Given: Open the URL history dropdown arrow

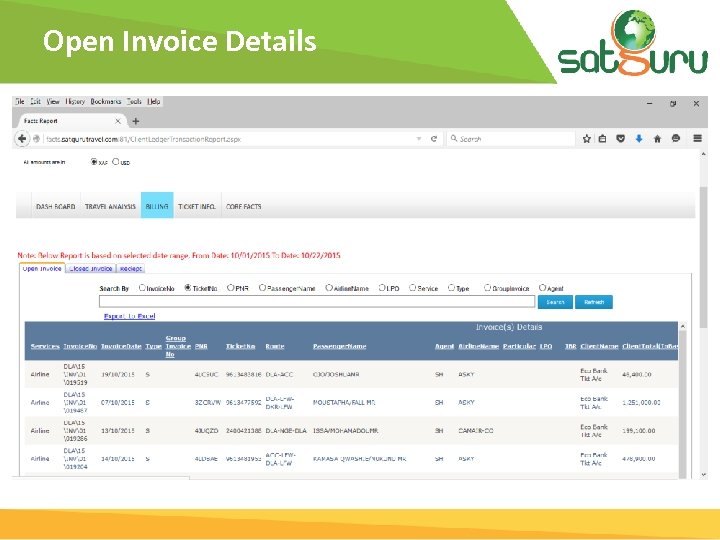Looking at the screenshot, I should tap(419, 139).
